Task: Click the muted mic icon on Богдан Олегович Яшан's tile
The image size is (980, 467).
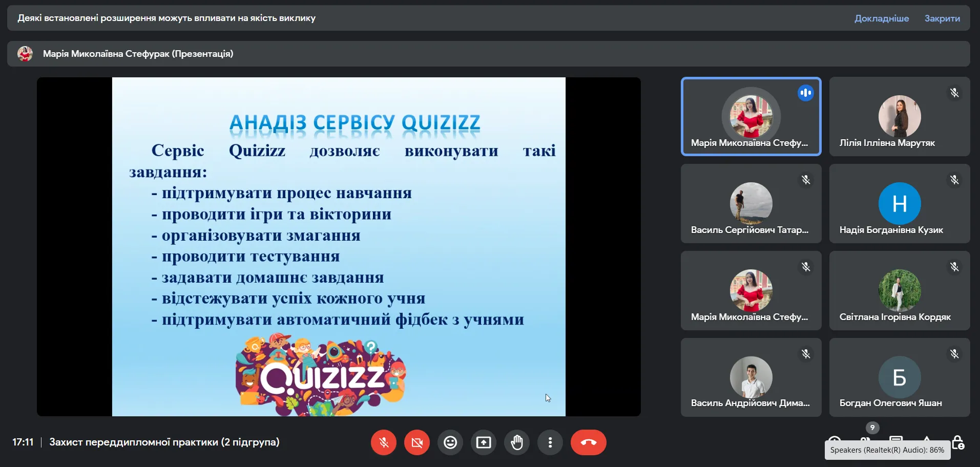Action: tap(954, 354)
